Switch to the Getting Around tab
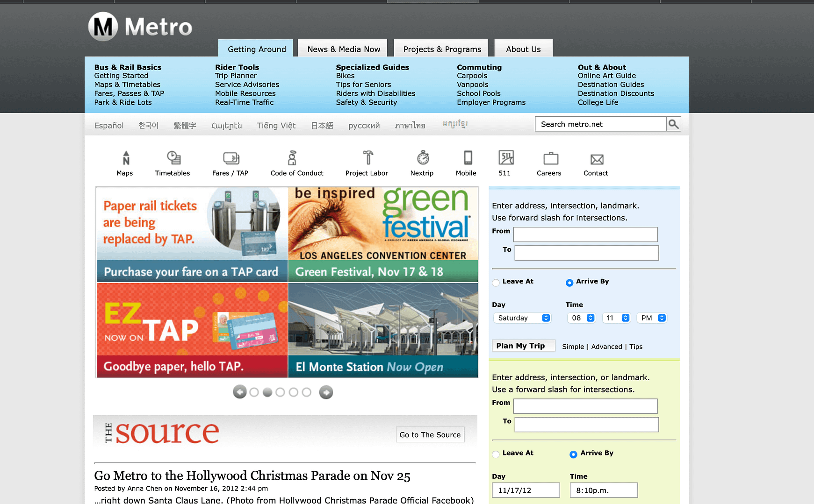The height and width of the screenshot is (504, 814). [x=256, y=49]
